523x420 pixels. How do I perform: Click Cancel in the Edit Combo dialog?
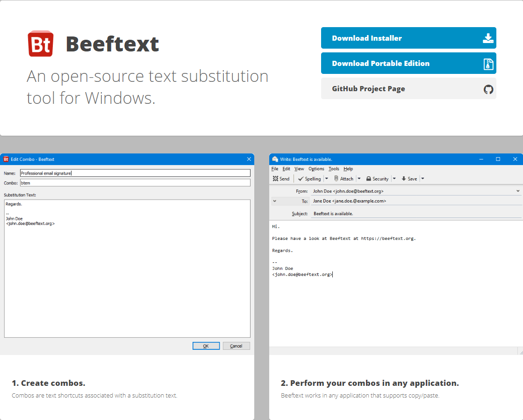pos(236,346)
